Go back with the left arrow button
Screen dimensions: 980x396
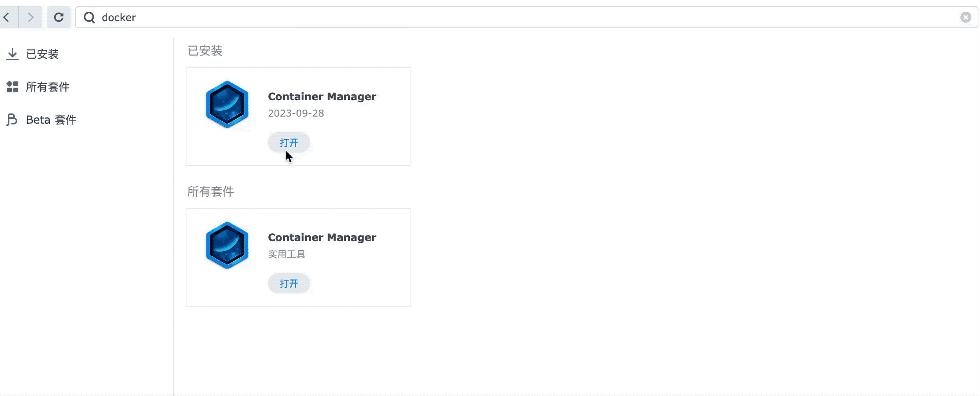(x=7, y=17)
